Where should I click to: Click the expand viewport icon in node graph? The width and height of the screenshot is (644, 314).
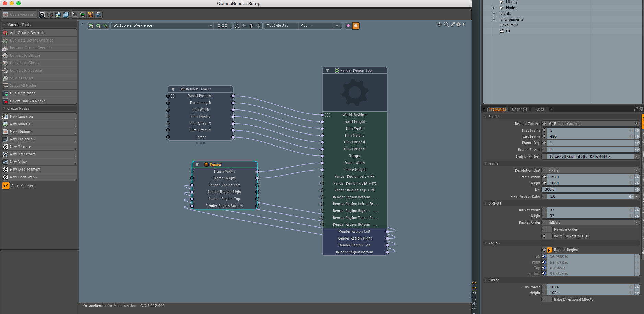tap(453, 24)
